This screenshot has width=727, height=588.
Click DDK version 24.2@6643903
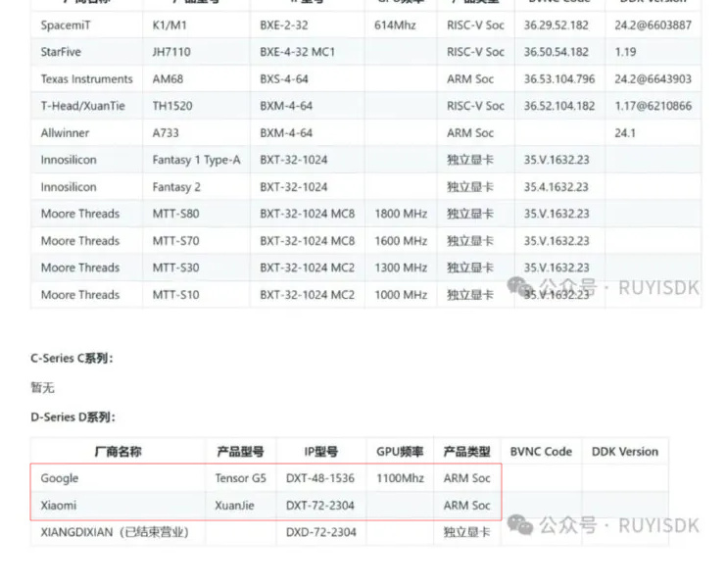click(653, 79)
